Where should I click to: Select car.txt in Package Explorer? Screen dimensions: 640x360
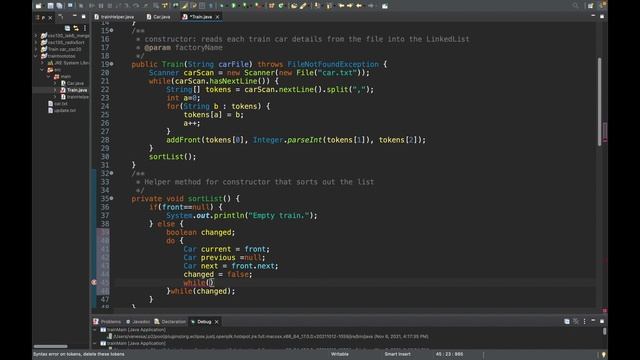point(58,104)
